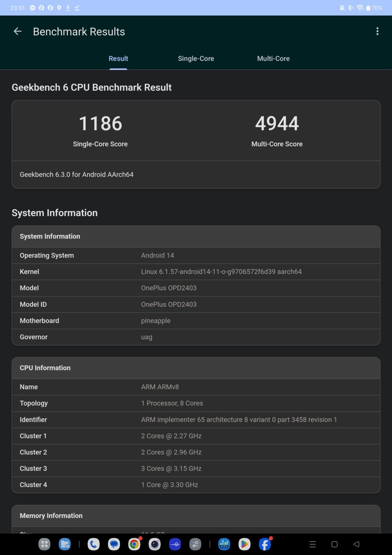Switch to the Multi-Core tab
Screen dimensions: 392x555
273,59
